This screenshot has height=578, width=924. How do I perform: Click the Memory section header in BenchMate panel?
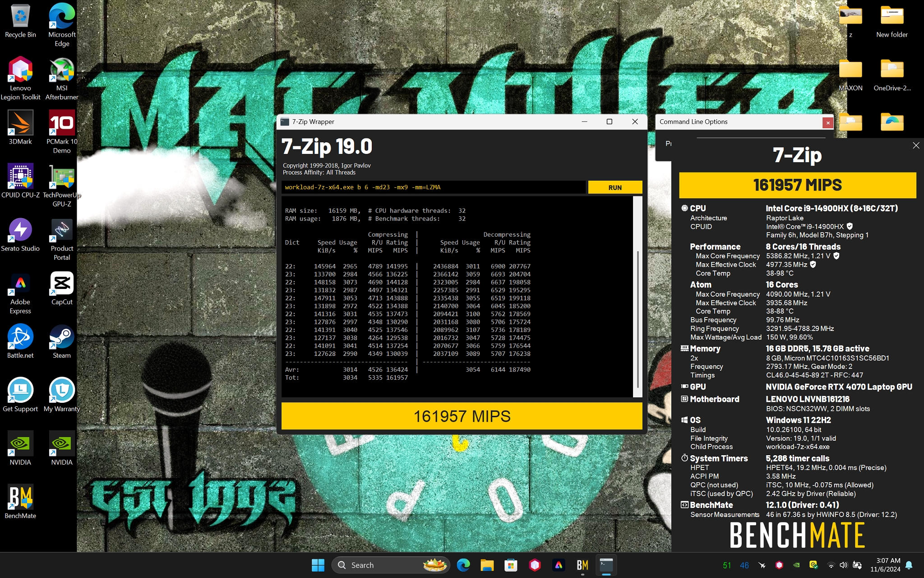coord(705,349)
